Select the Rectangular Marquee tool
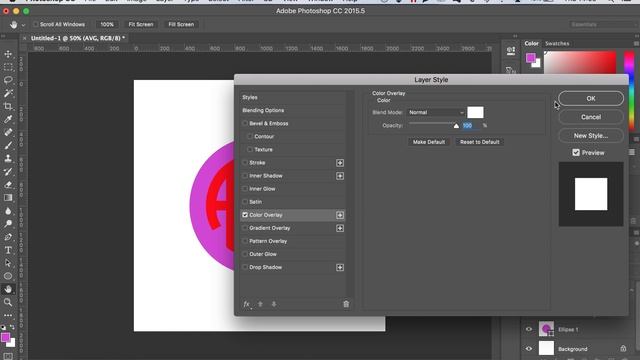Screen dimensions: 640x360 (8, 67)
